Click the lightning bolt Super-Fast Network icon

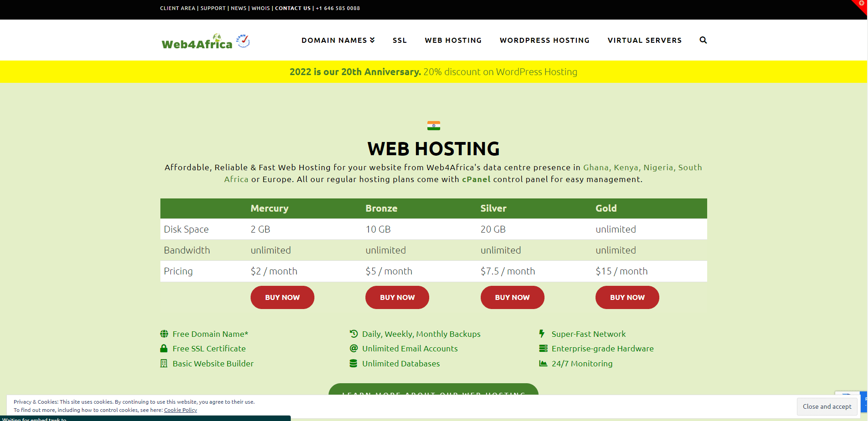point(542,334)
